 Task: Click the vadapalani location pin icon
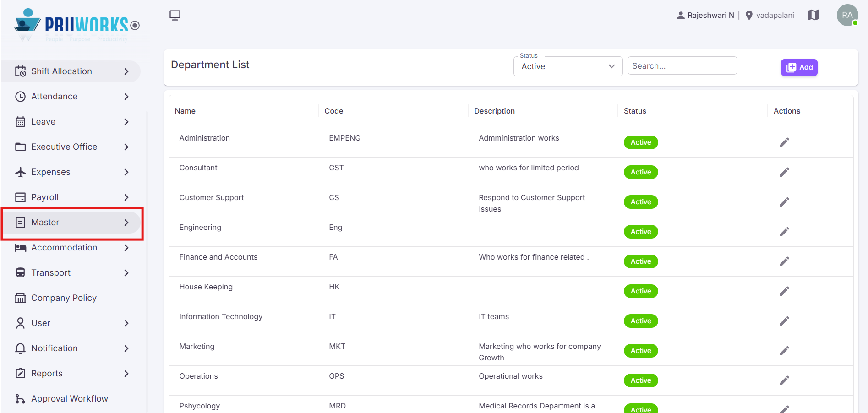(x=749, y=15)
